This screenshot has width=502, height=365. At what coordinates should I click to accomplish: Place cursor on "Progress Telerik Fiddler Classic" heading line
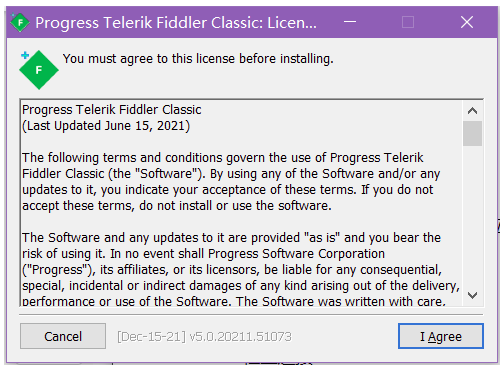[112, 110]
